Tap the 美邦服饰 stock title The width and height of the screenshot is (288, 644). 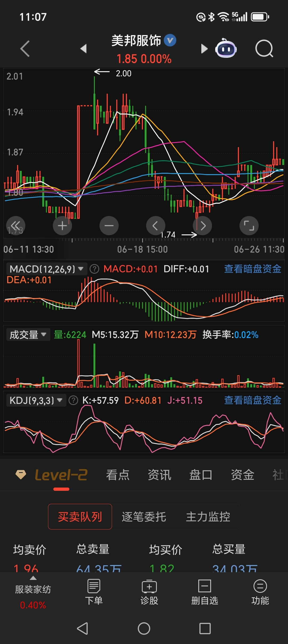click(136, 41)
